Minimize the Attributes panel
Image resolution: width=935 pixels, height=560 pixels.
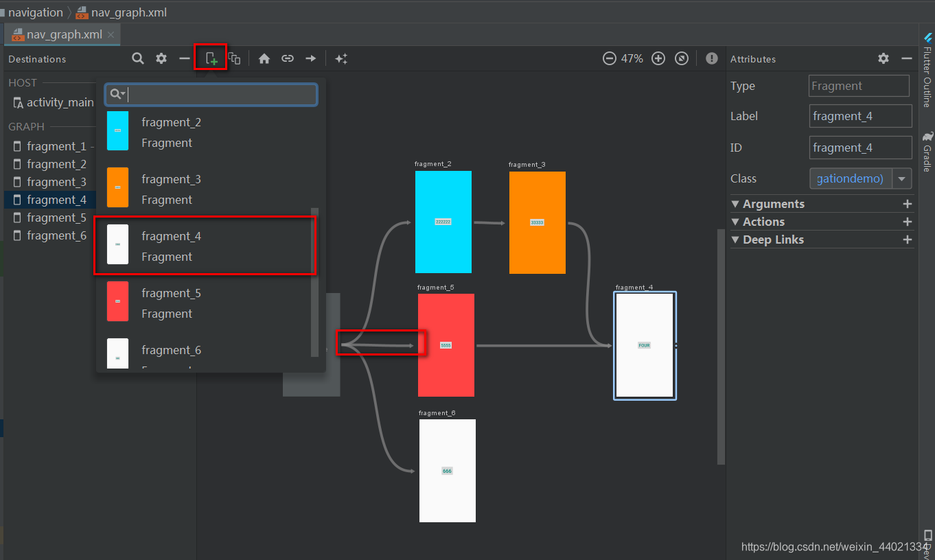pos(907,58)
